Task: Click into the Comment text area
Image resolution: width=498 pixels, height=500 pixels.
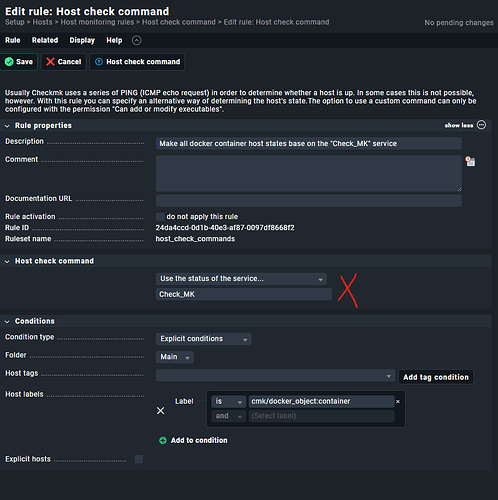Action: coord(309,173)
